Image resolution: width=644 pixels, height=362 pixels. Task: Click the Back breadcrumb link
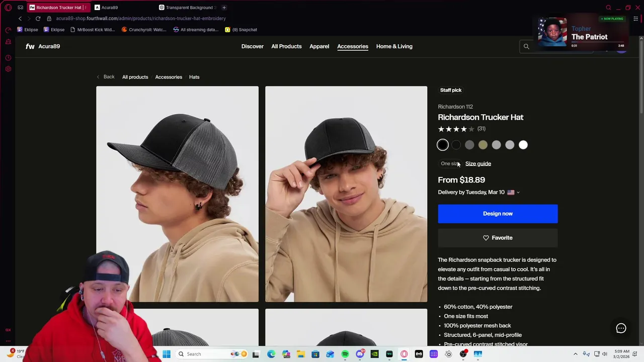pyautogui.click(x=106, y=77)
